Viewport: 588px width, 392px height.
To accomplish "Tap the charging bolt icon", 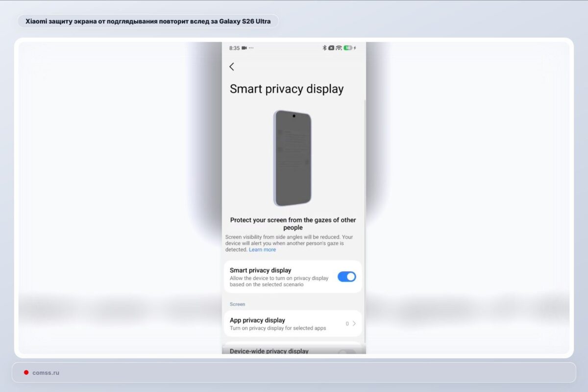I will coord(355,48).
